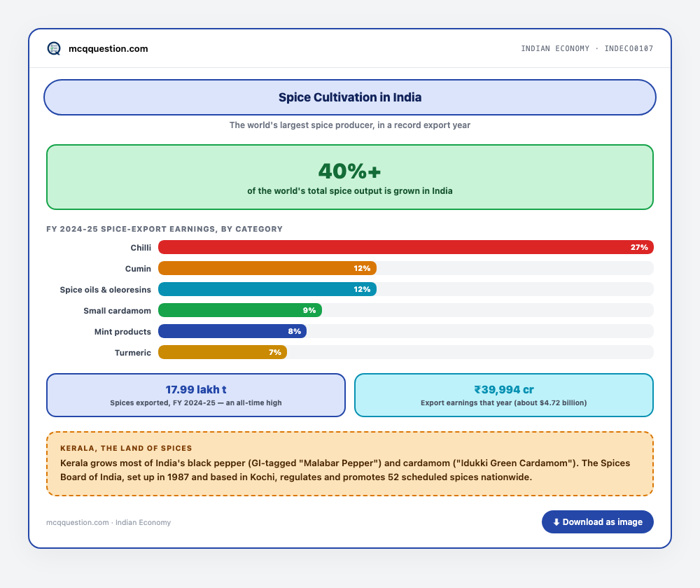Click the mcqquestion.com logo icon
Image resolution: width=700 pixels, height=588 pixels.
pyautogui.click(x=54, y=48)
